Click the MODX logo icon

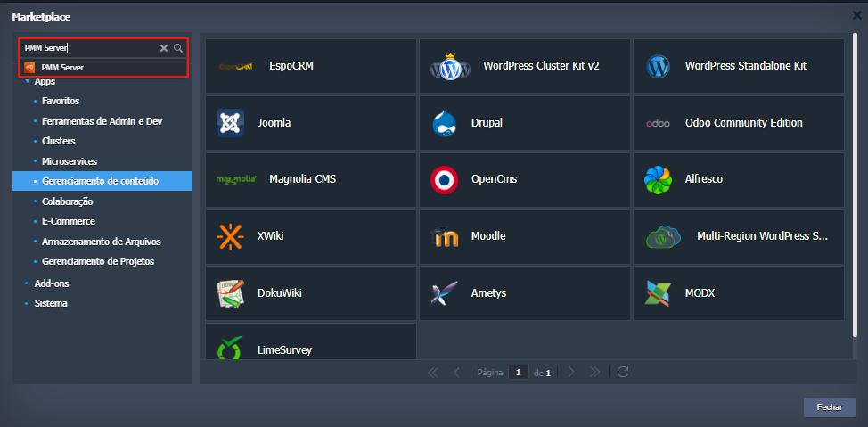click(x=658, y=293)
